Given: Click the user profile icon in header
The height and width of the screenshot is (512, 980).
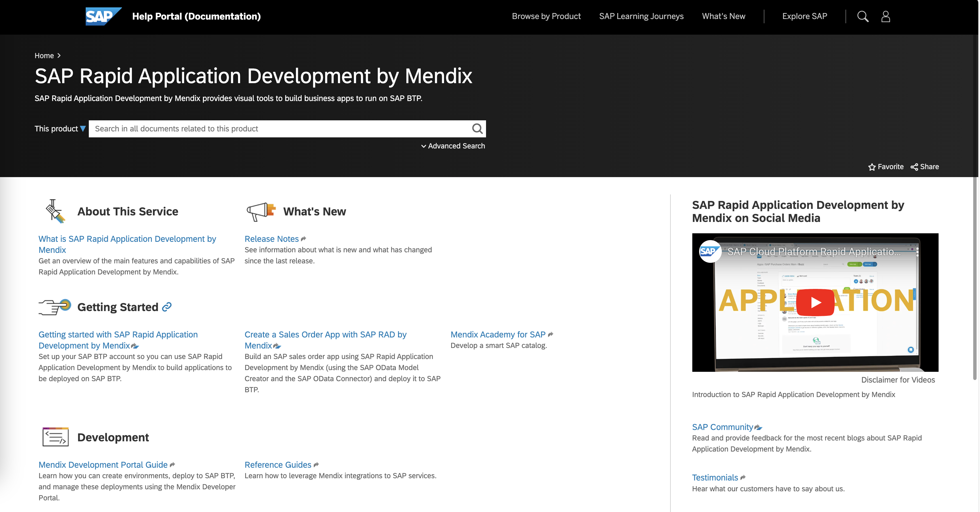Looking at the screenshot, I should [x=886, y=16].
